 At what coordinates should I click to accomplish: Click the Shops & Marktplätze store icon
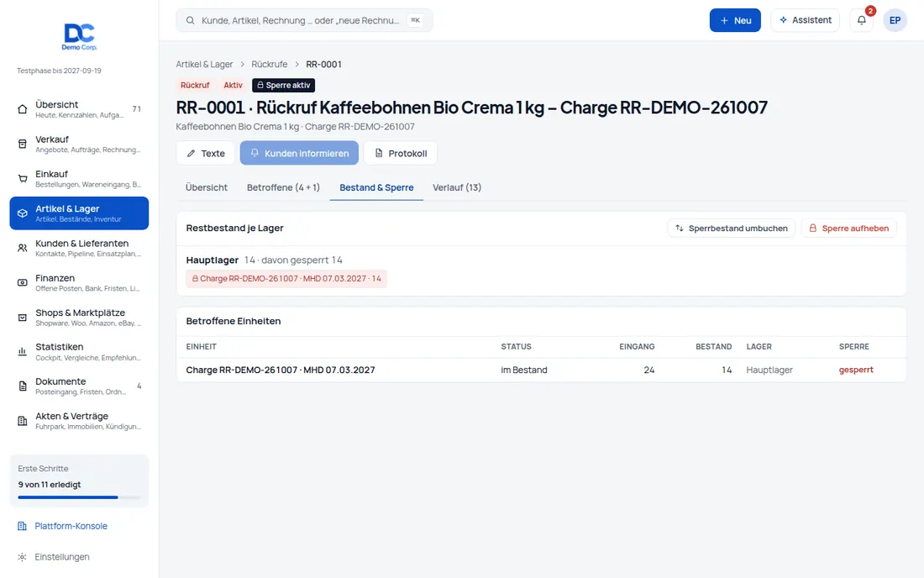pyautogui.click(x=23, y=318)
